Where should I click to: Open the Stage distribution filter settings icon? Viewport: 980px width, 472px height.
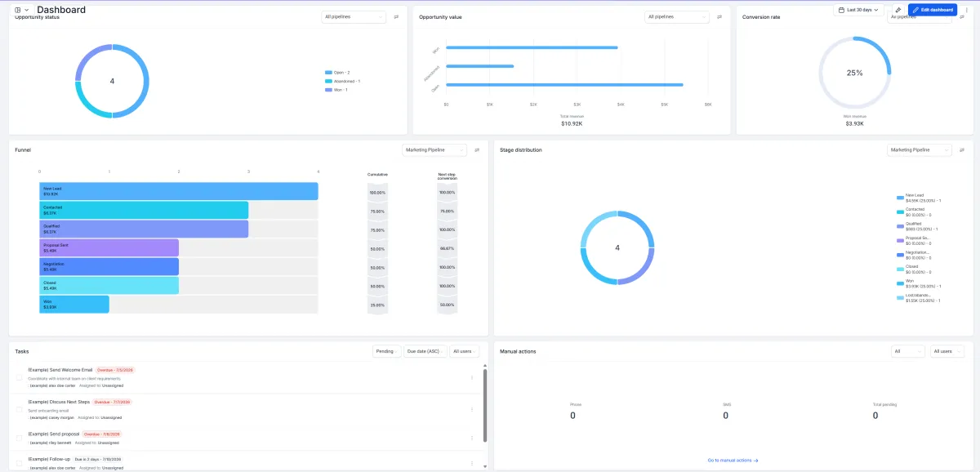(962, 149)
